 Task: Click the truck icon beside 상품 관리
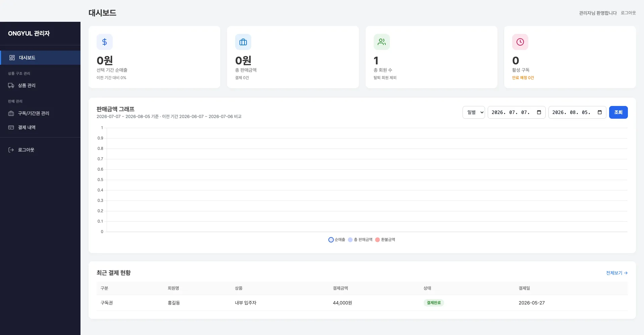click(11, 86)
